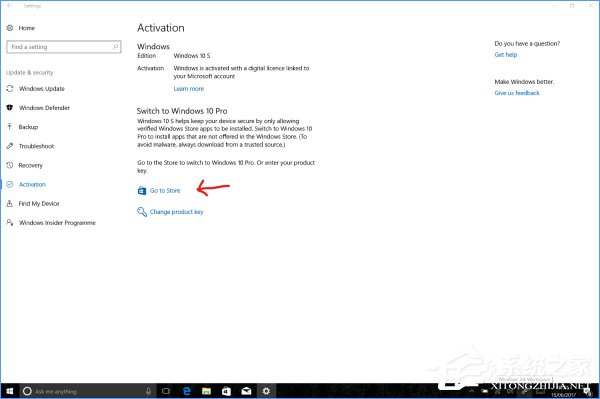The width and height of the screenshot is (600, 399).
Task: Open the Windows Store taskbar icon
Action: (x=226, y=391)
